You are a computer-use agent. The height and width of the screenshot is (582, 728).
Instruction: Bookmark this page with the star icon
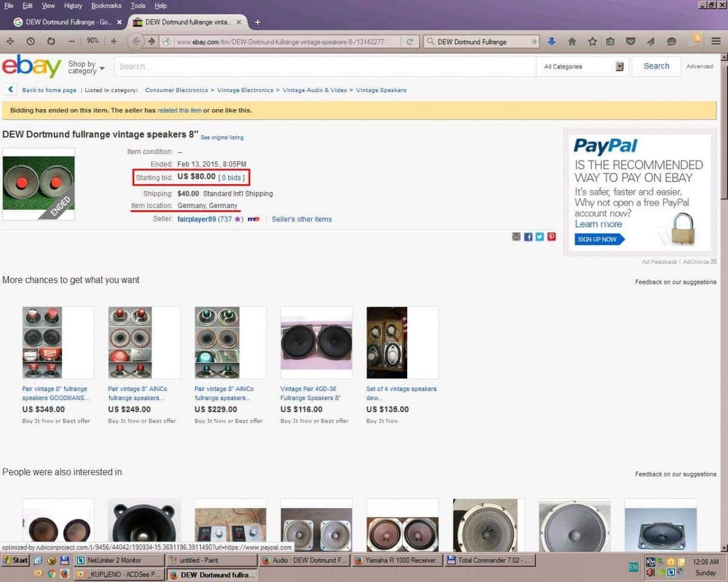coord(592,41)
